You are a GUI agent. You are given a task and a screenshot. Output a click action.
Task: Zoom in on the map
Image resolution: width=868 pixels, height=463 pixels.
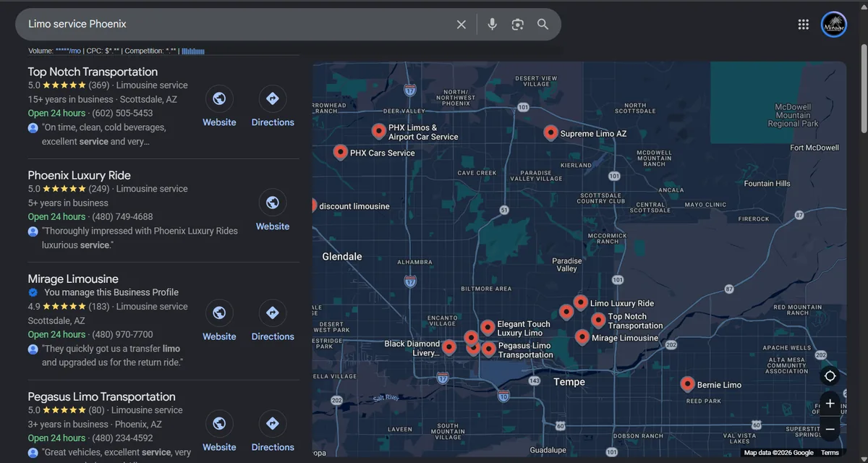coord(830,404)
